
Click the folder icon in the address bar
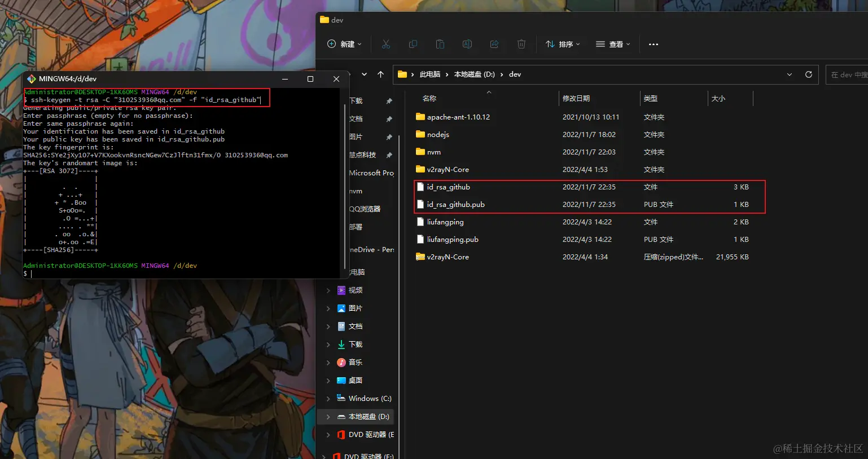(402, 74)
